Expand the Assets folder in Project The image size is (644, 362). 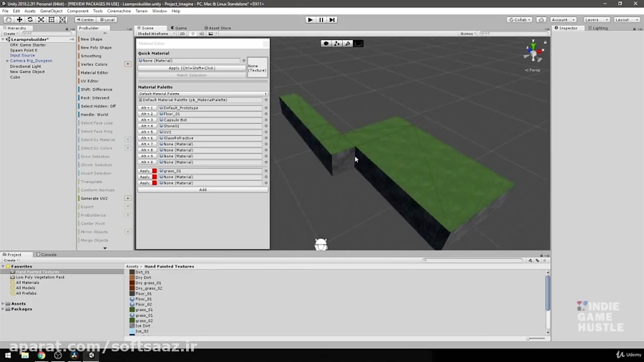pos(4,304)
